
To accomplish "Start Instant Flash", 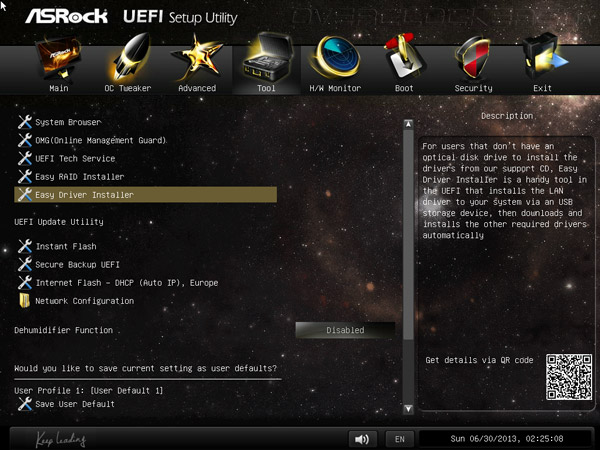I will point(66,246).
